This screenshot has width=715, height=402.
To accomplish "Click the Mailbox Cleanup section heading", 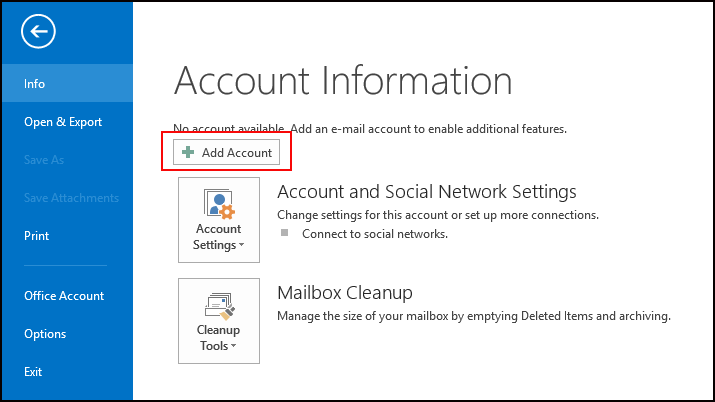I will coord(345,292).
